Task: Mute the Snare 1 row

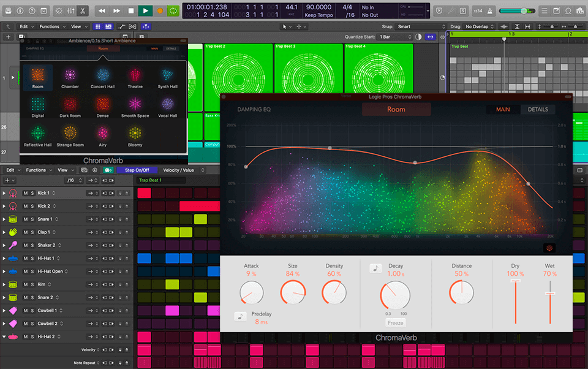Action: pyautogui.click(x=26, y=219)
